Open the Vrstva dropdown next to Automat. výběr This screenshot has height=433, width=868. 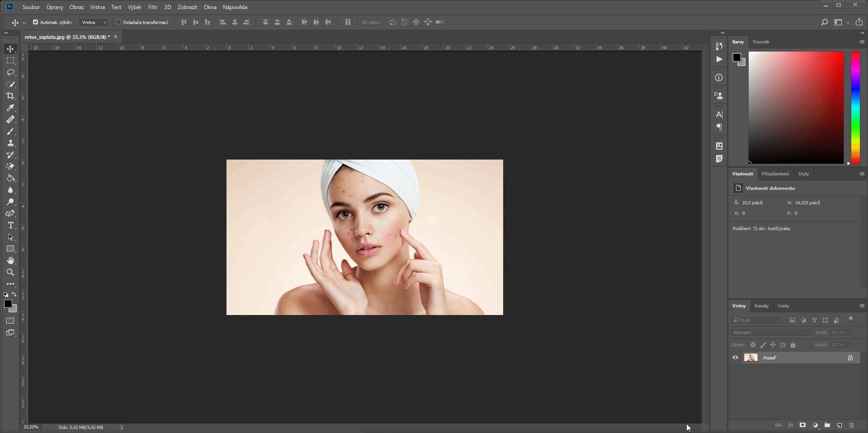[x=93, y=22]
